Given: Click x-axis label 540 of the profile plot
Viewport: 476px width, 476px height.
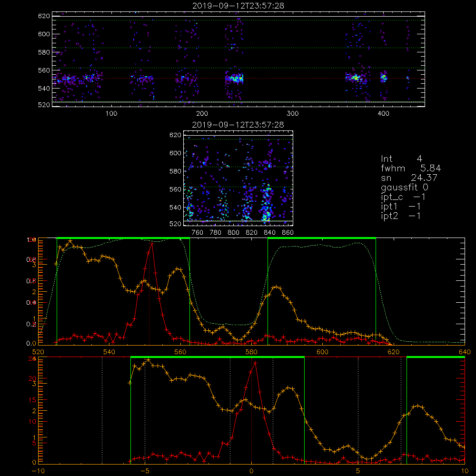Looking at the screenshot, I should 109,352.
